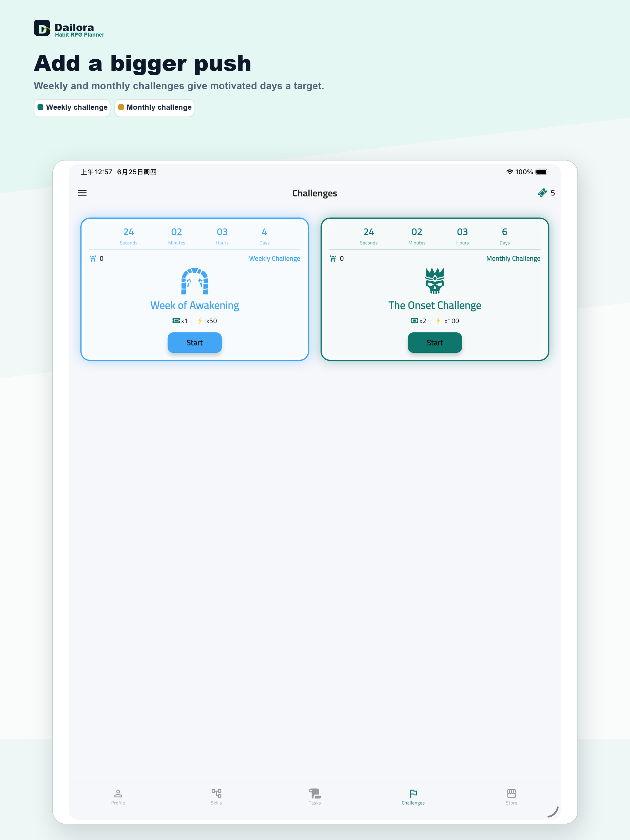630x840 pixels.
Task: Click the 上午12:57 status bar time
Action: pos(97,172)
